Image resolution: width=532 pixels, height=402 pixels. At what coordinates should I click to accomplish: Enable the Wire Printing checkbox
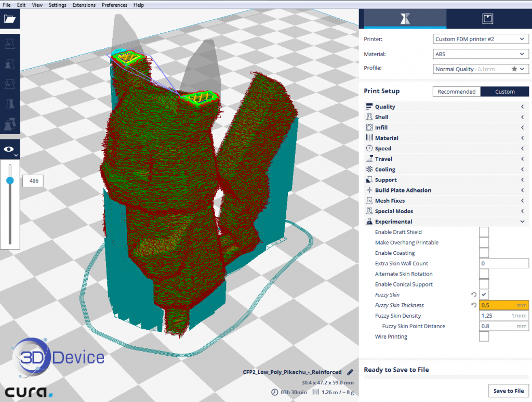484,336
